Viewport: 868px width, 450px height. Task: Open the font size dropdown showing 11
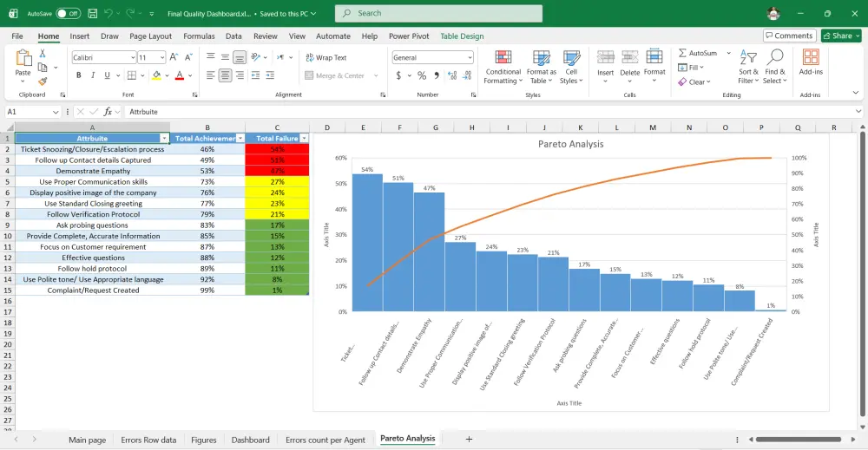click(161, 57)
